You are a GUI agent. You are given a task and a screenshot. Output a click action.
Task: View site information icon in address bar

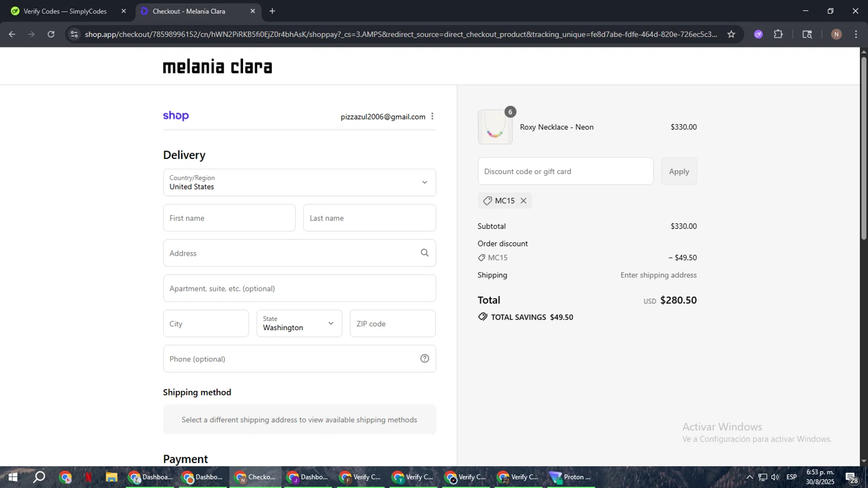pyautogui.click(x=73, y=34)
